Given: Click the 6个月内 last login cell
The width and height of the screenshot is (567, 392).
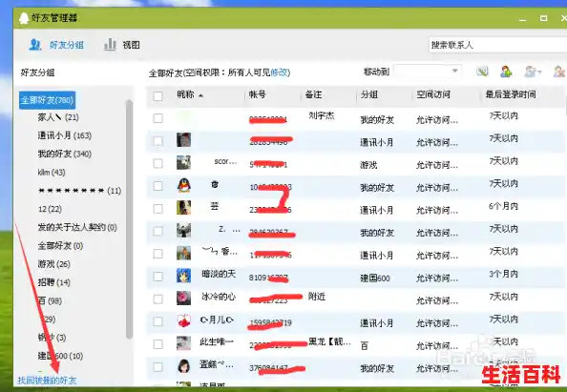Looking at the screenshot, I should pos(503,206).
